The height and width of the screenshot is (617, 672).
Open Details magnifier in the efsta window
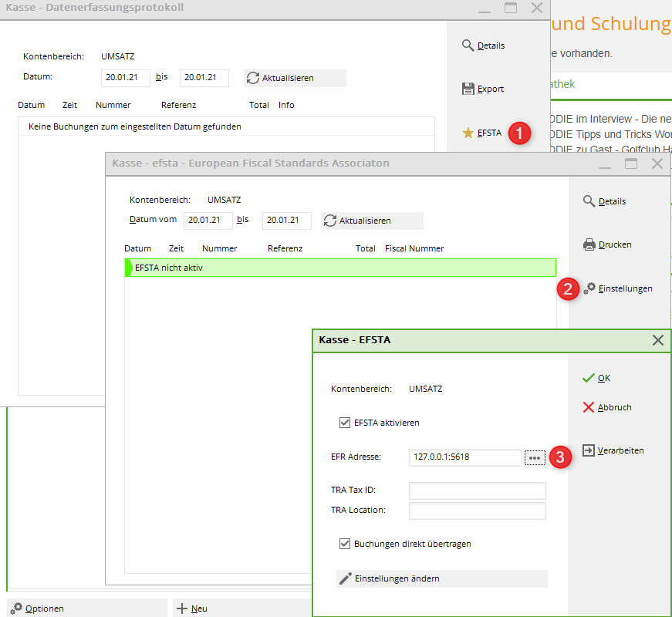(589, 201)
